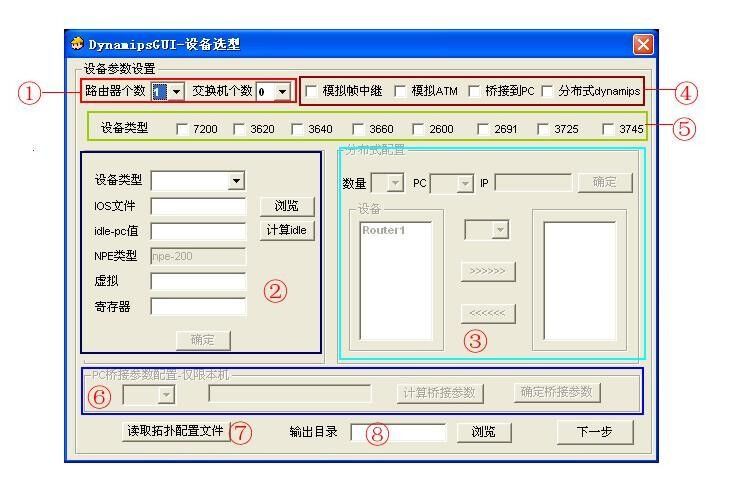Open the 交换机个数 dropdown
Viewport: 731px width, 478px height.
coord(282,91)
